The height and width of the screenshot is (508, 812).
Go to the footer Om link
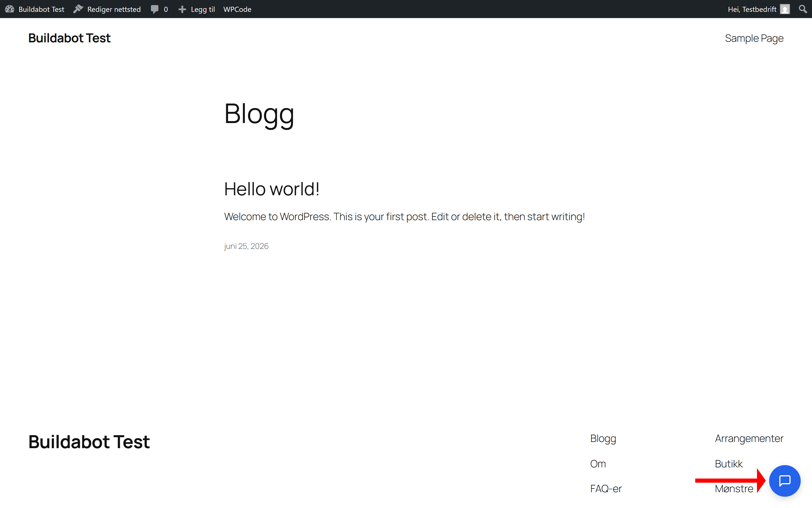pos(598,464)
